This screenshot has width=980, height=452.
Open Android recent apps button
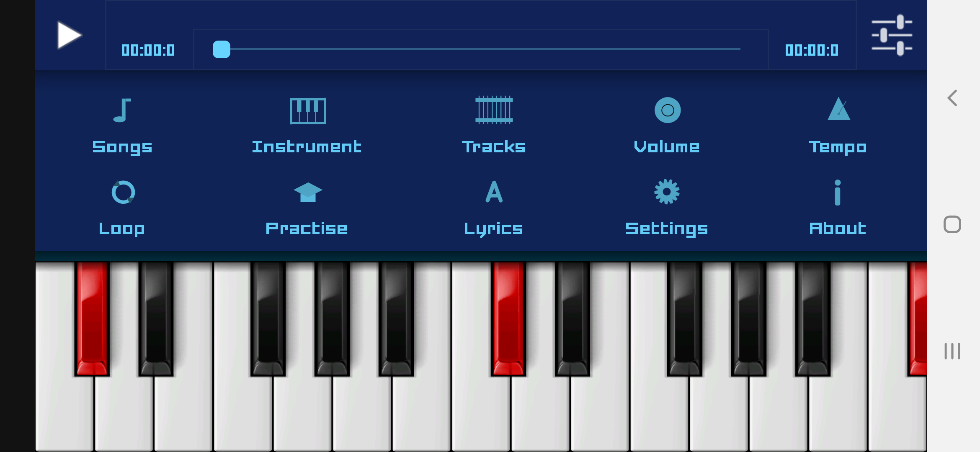pyautogui.click(x=952, y=351)
